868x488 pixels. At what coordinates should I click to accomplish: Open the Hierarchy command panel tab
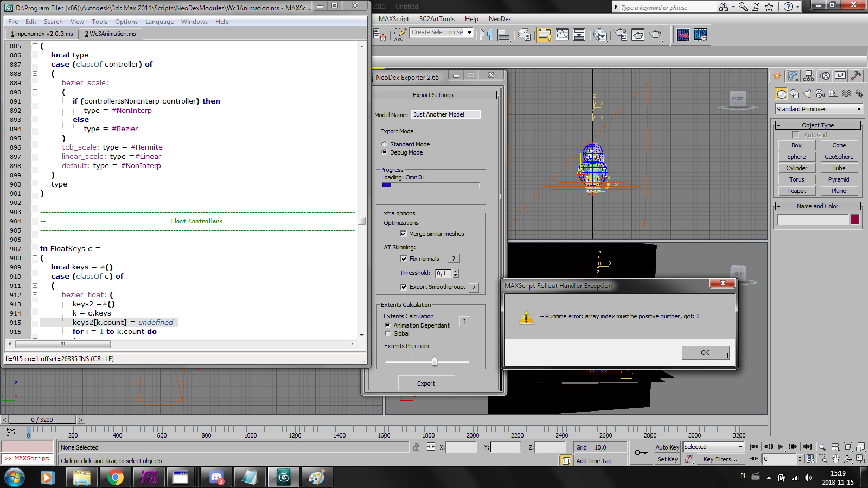(809, 76)
